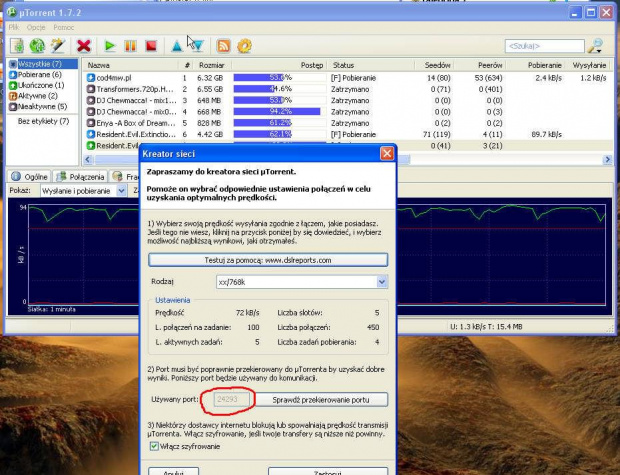Expand the Rodzaj connection type dropdown

pos(381,283)
